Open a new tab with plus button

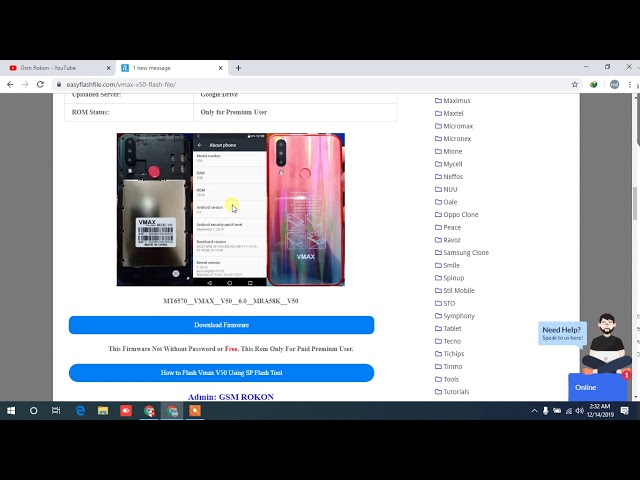pos(238,68)
